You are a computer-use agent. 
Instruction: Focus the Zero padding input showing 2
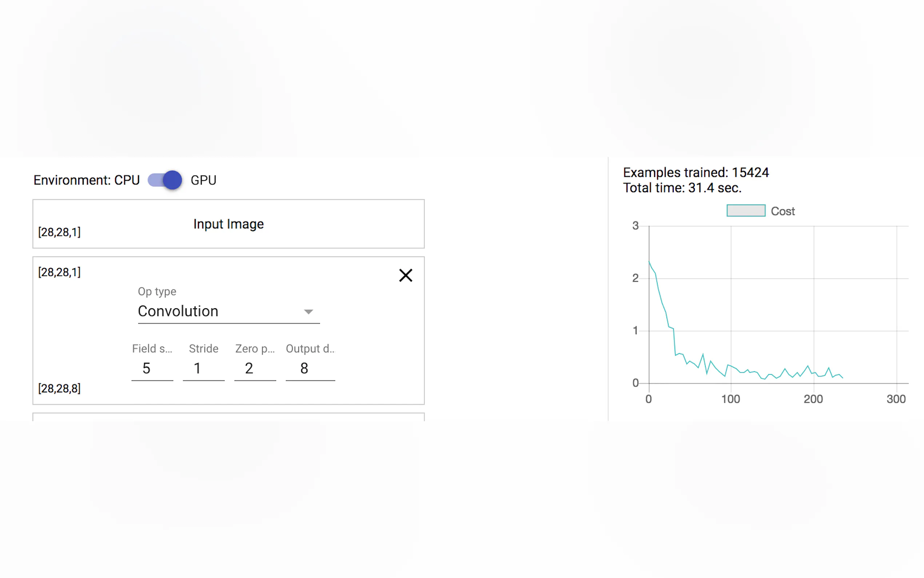pyautogui.click(x=255, y=368)
